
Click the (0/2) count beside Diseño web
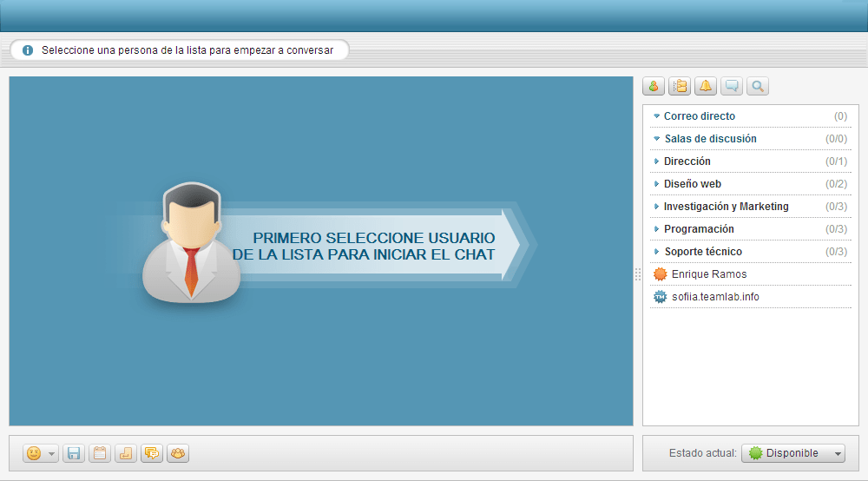(x=836, y=184)
